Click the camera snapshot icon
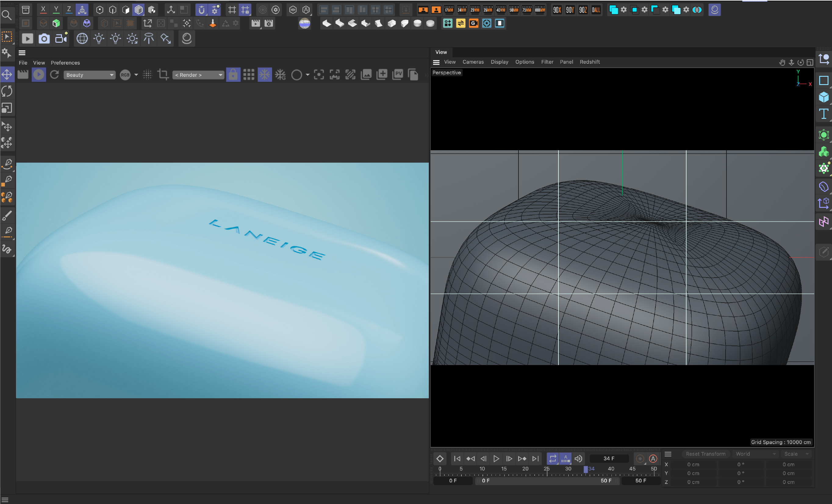 [x=44, y=38]
